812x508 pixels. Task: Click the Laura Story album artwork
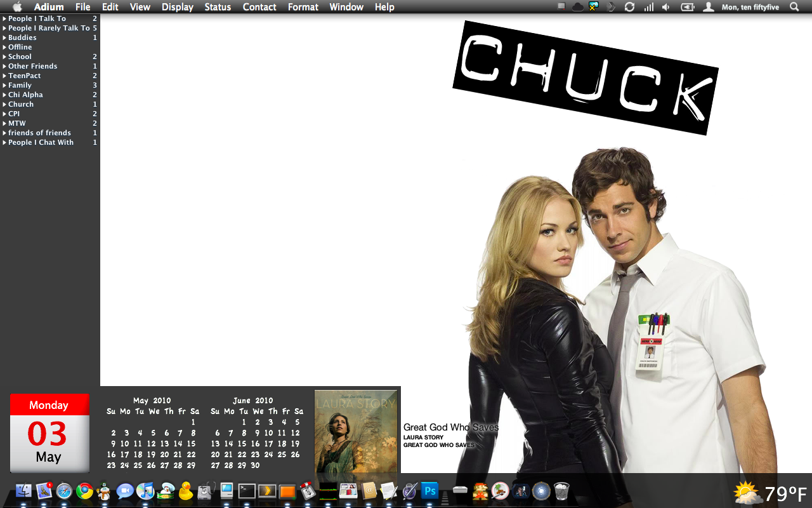click(356, 431)
